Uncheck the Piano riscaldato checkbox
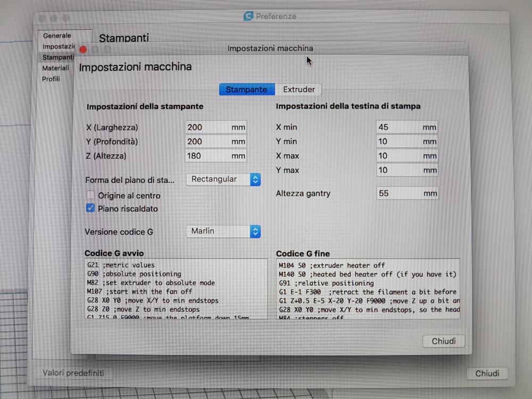This screenshot has height=399, width=532. click(90, 209)
